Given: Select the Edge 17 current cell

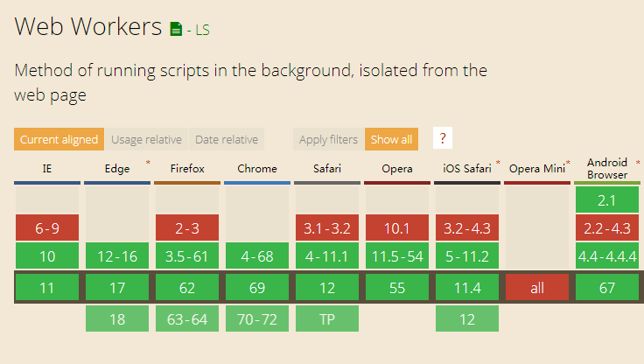Looking at the screenshot, I should pos(117,287).
